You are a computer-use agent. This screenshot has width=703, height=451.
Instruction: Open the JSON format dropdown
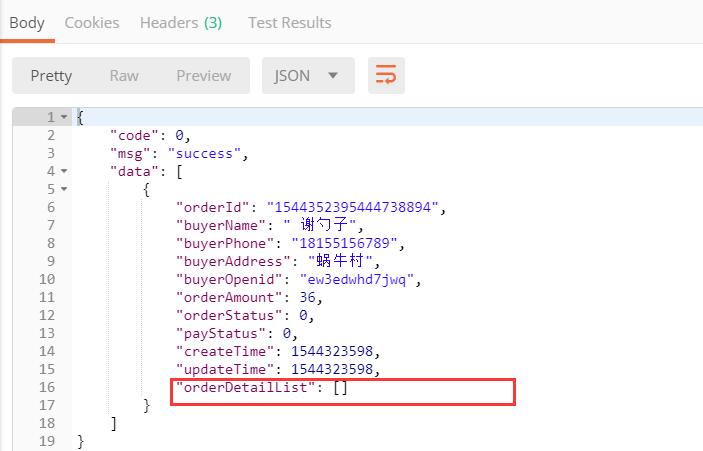click(308, 75)
